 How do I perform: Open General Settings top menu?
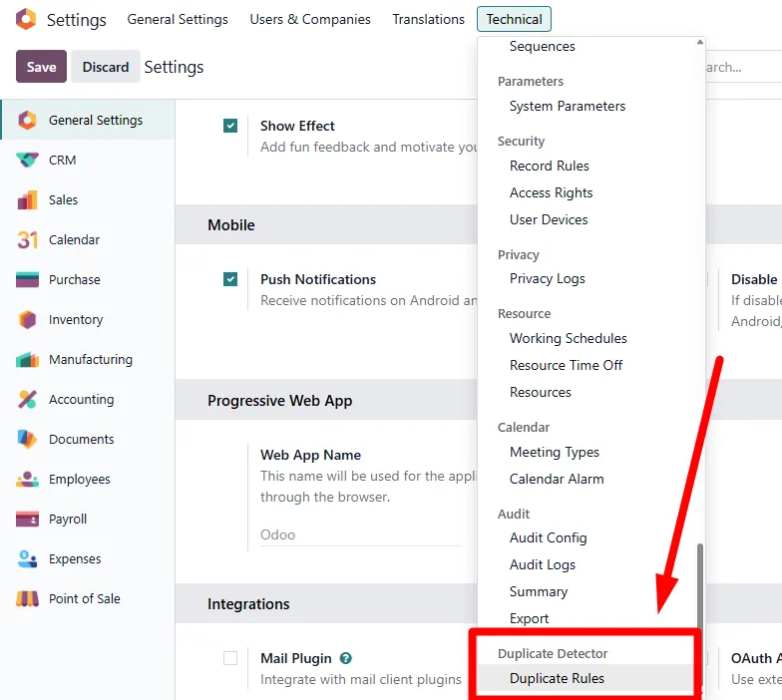point(178,19)
